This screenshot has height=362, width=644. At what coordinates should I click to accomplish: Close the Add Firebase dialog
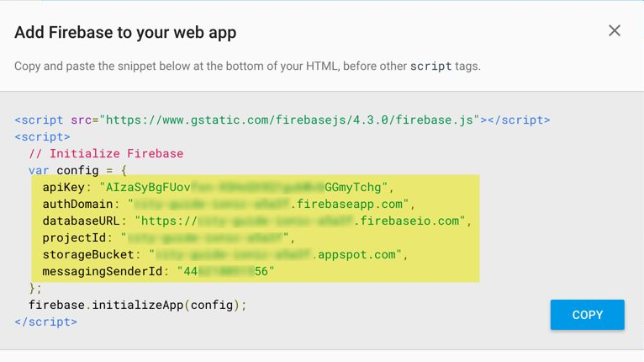pos(615,30)
